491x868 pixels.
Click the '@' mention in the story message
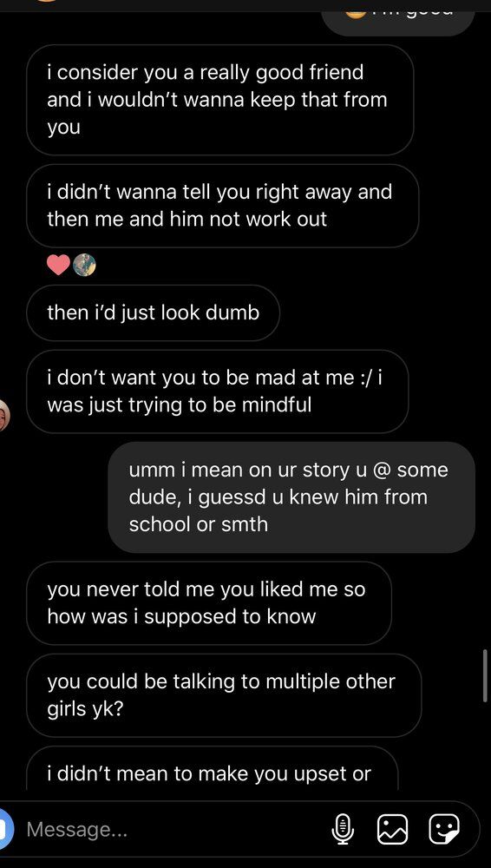point(382,470)
